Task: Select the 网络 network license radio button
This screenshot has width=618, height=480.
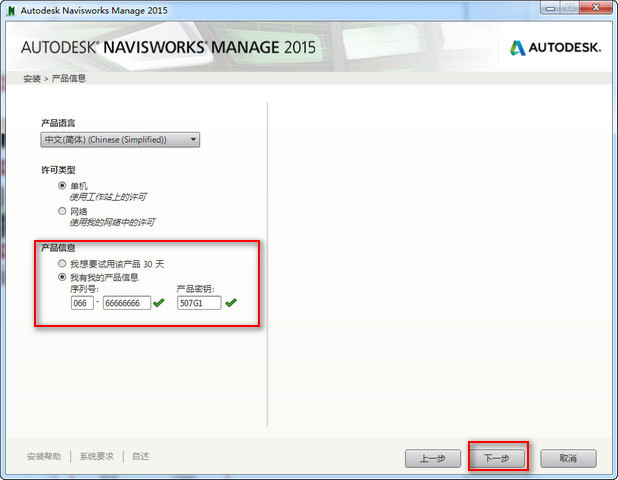Action: coord(62,211)
